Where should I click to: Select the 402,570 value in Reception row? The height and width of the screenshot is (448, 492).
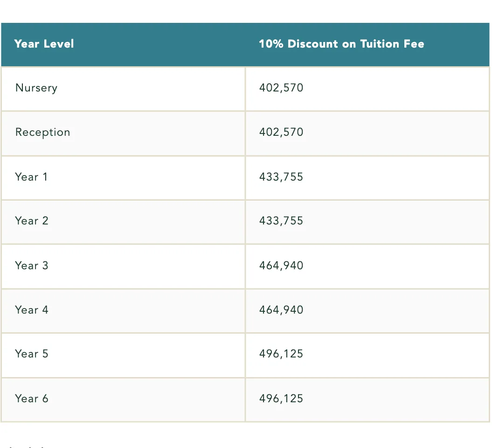click(x=281, y=132)
